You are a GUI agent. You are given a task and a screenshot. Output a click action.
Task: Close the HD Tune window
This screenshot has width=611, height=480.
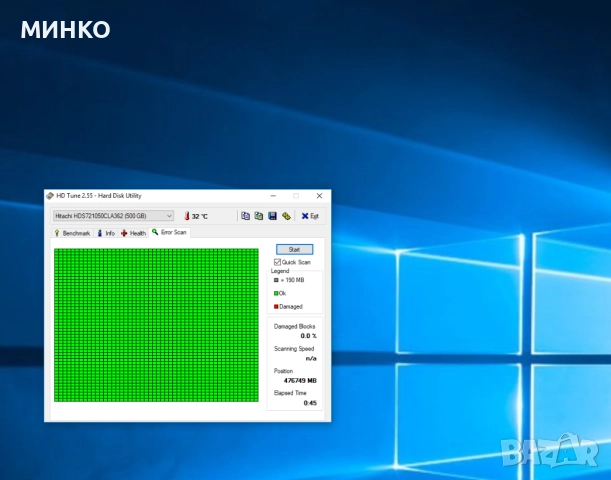[319, 195]
